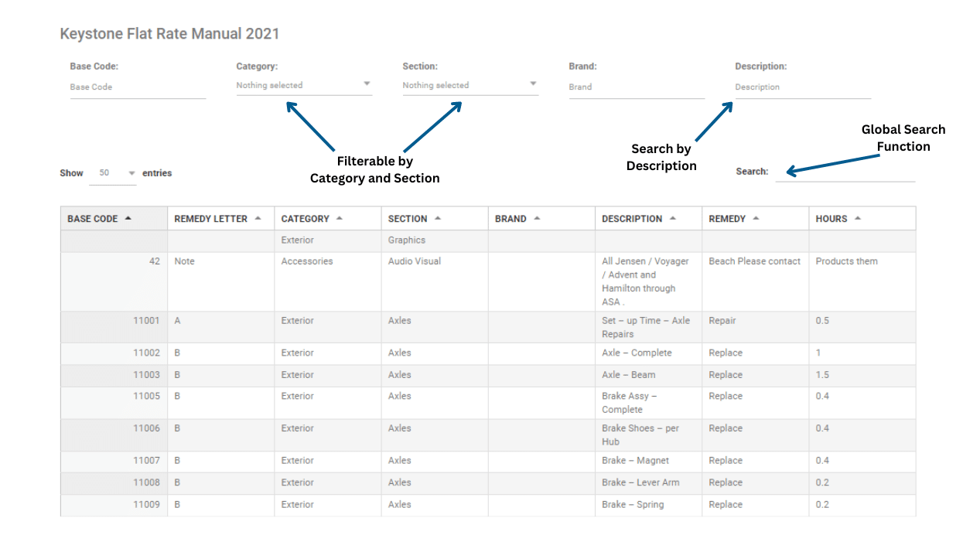Click the Description filter input

tap(803, 87)
